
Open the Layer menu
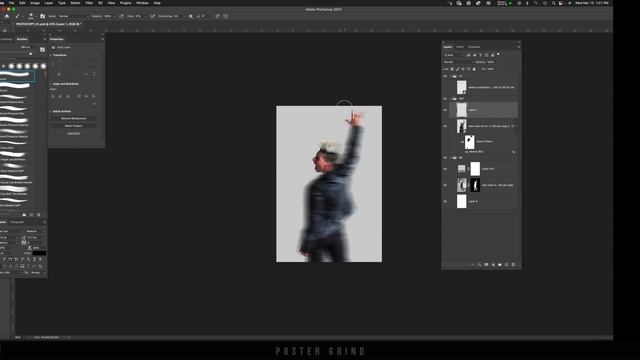(49, 3)
